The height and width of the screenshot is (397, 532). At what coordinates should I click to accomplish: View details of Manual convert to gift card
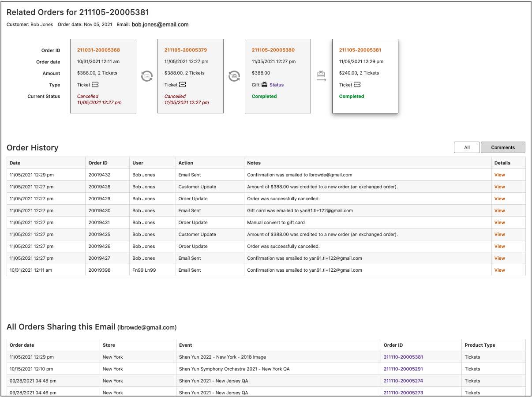[x=499, y=222]
